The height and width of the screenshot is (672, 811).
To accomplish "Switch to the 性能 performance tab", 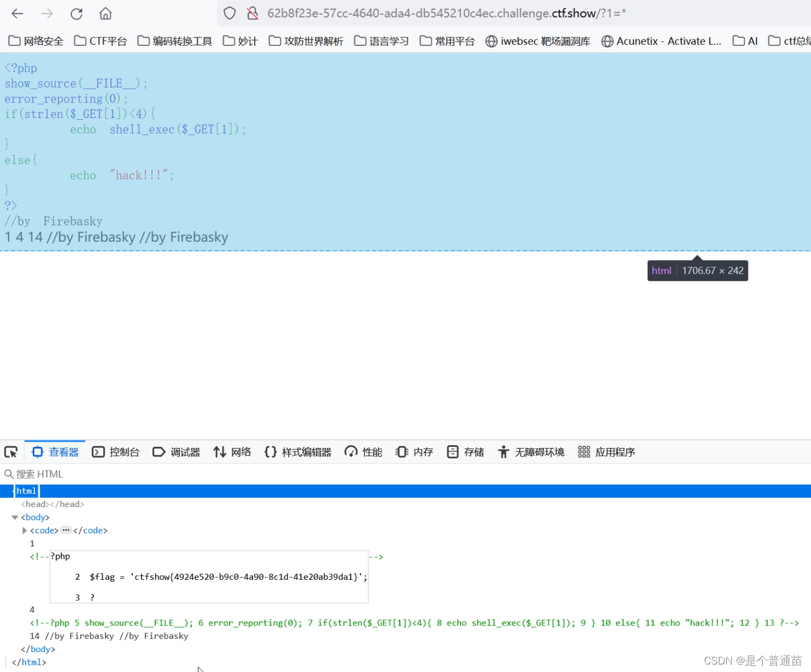I will [x=364, y=452].
